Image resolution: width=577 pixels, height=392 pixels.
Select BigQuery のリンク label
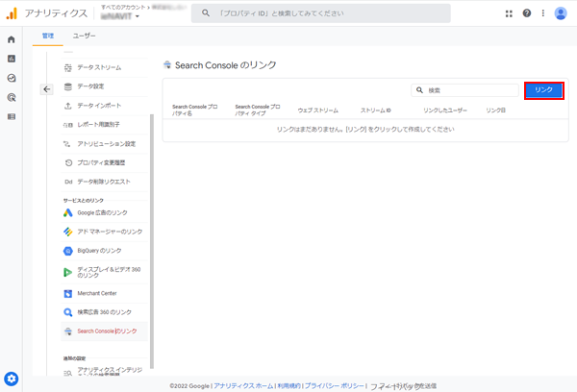[99, 251]
